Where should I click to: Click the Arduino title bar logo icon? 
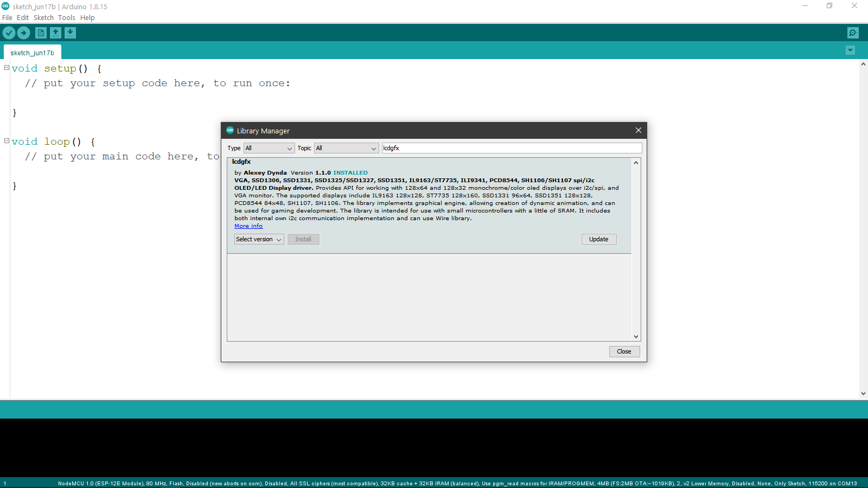(x=5, y=6)
